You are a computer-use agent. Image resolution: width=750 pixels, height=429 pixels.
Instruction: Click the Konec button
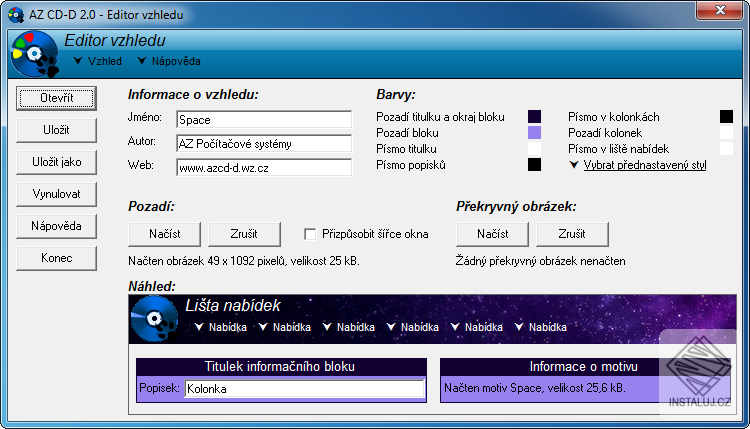tap(56, 258)
